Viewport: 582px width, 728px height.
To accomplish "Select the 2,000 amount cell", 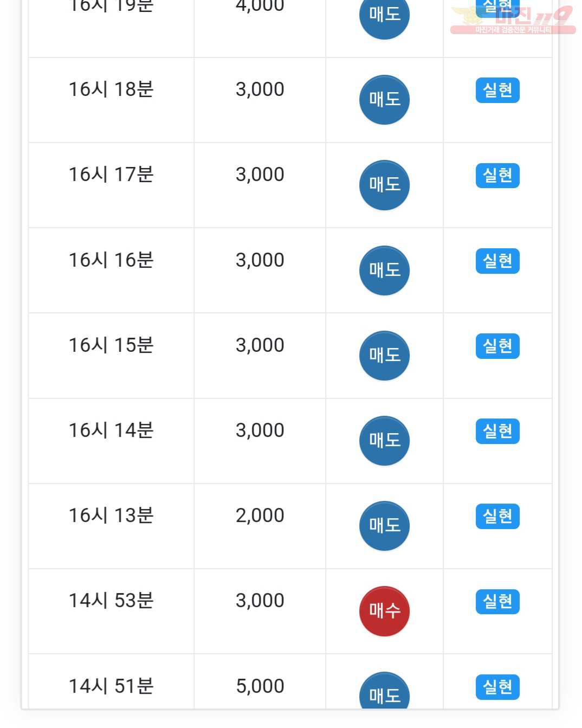I will click(260, 526).
